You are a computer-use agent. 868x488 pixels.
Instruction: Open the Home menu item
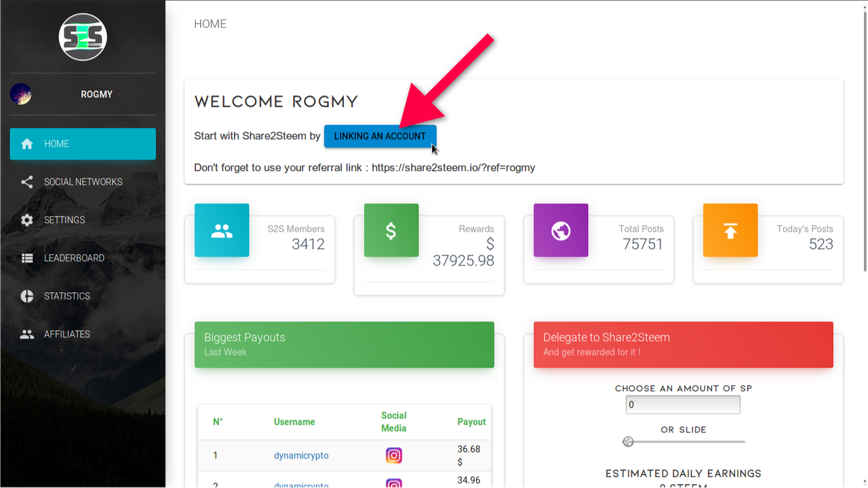click(x=83, y=144)
